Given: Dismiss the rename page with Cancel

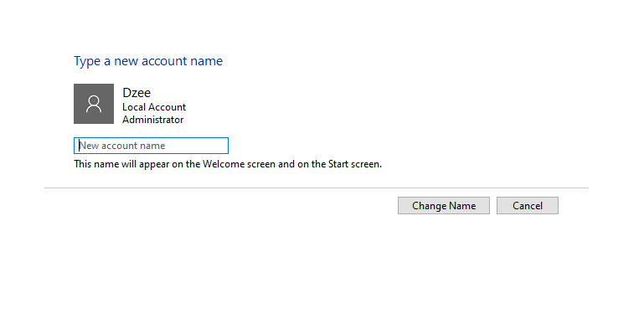Looking at the screenshot, I should 528,206.
